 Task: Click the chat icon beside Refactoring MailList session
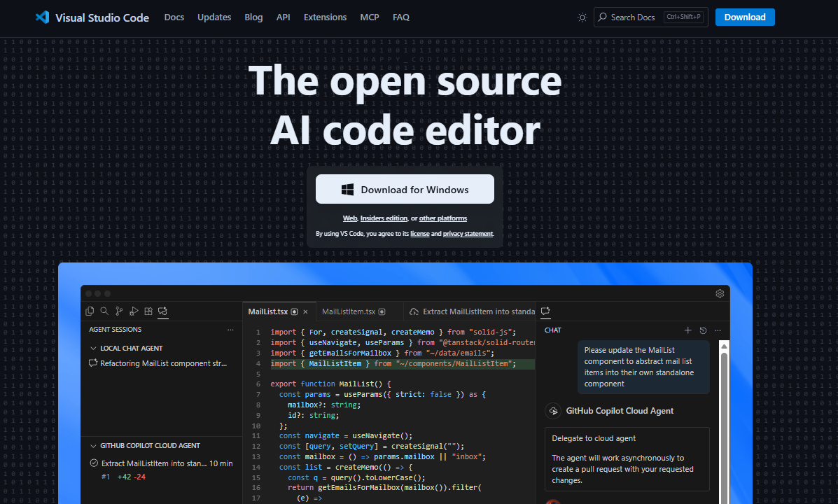tap(93, 363)
